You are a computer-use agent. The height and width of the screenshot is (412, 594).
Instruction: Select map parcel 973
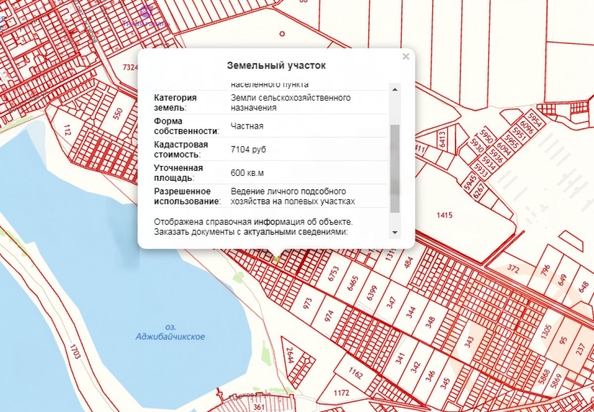[x=308, y=304]
